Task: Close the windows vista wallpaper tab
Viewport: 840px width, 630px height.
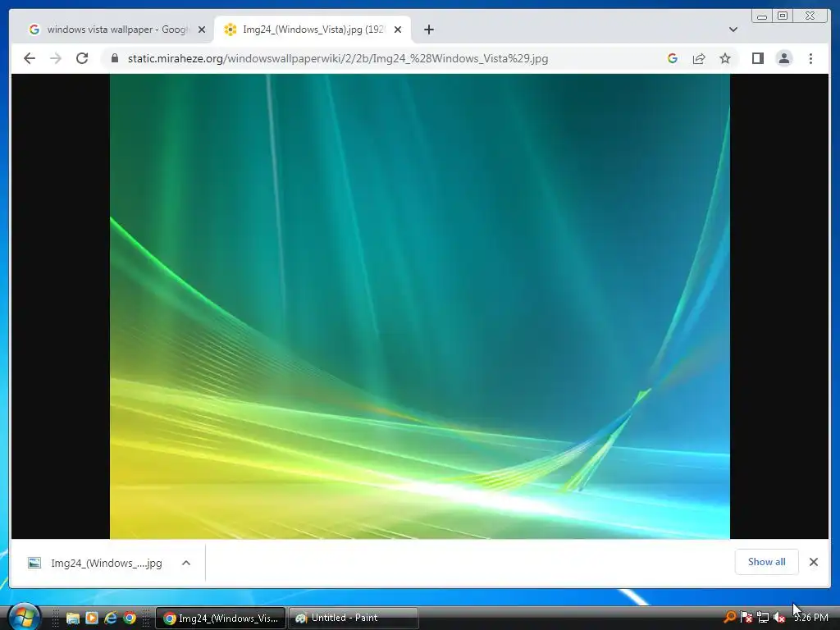Action: (x=202, y=30)
